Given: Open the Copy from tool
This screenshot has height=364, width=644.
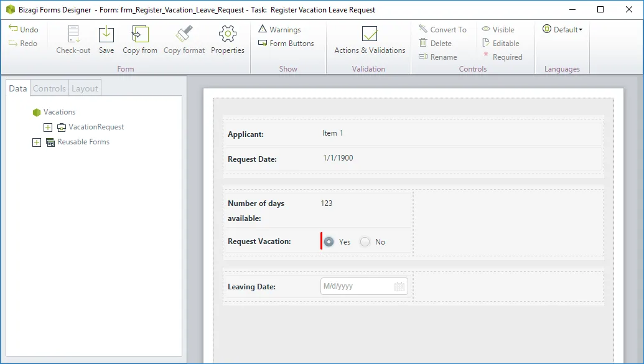Looking at the screenshot, I should [x=140, y=34].
